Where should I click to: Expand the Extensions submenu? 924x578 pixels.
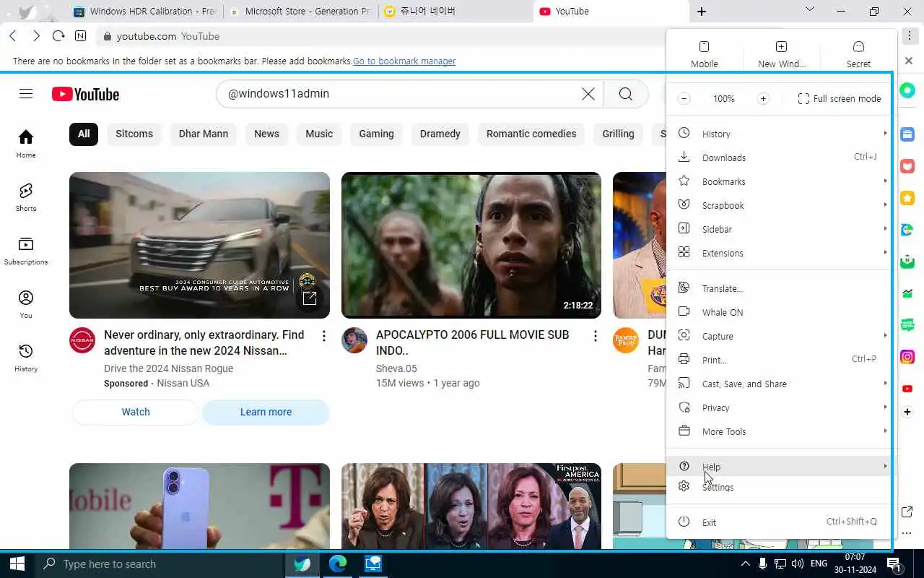(780, 253)
